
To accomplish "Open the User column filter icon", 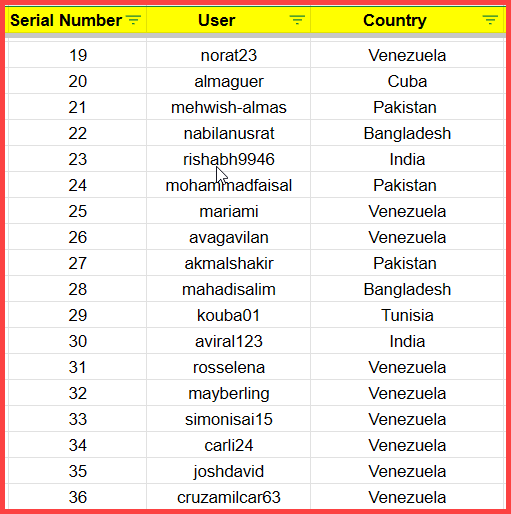I will tap(297, 20).
